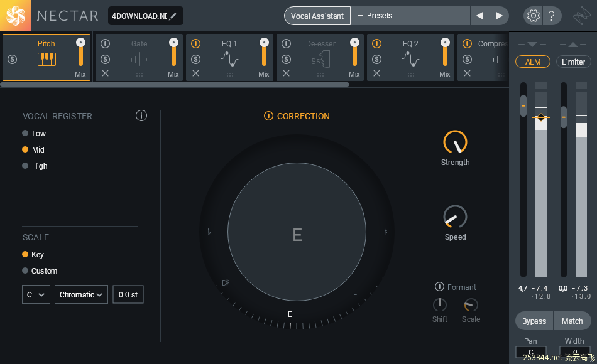Select Low vocal register

coord(34,133)
